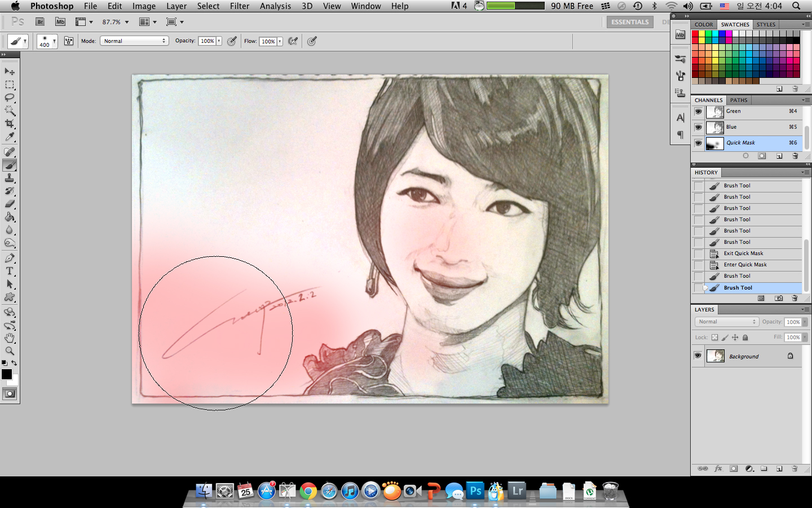
Task: Open the Clone Source panel icon
Action: pos(680,92)
